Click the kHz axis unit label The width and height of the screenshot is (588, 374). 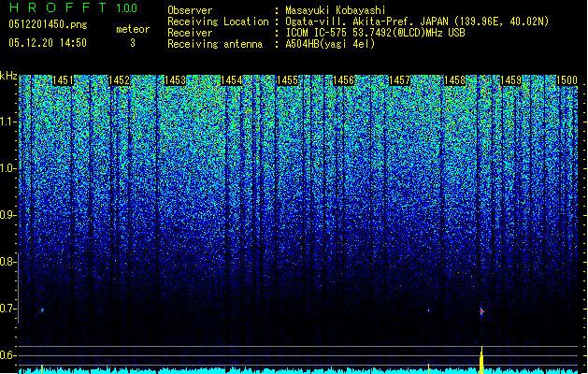8,76
